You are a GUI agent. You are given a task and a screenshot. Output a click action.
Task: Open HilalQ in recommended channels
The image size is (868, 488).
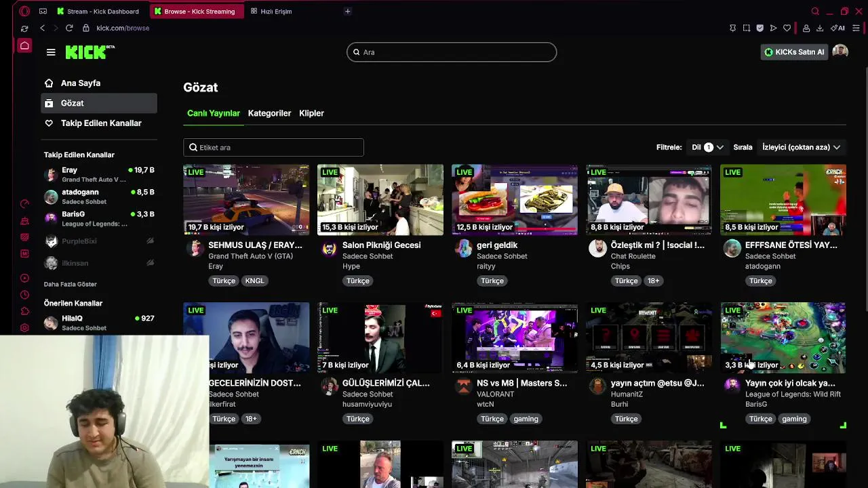coord(99,323)
